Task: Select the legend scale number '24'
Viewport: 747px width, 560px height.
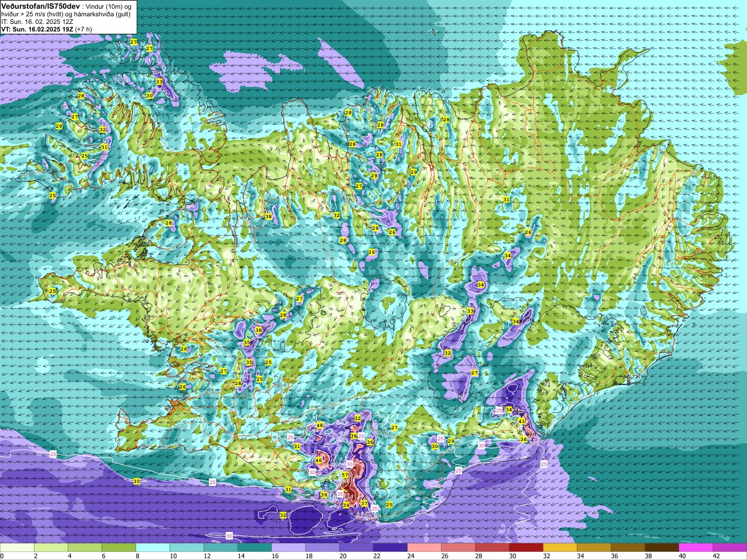Action: click(411, 556)
